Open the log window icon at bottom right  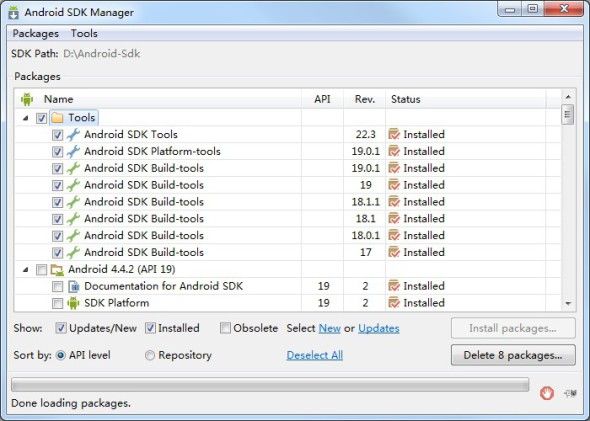[x=570, y=393]
